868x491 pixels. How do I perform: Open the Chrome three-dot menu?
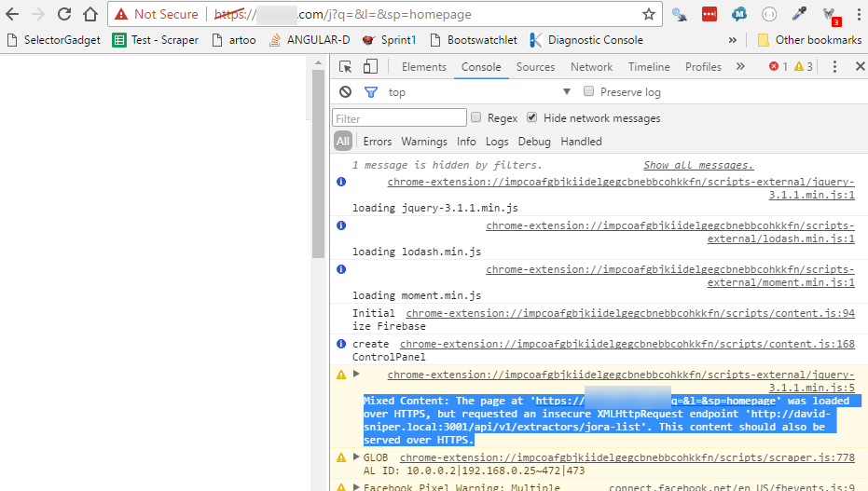tap(859, 14)
